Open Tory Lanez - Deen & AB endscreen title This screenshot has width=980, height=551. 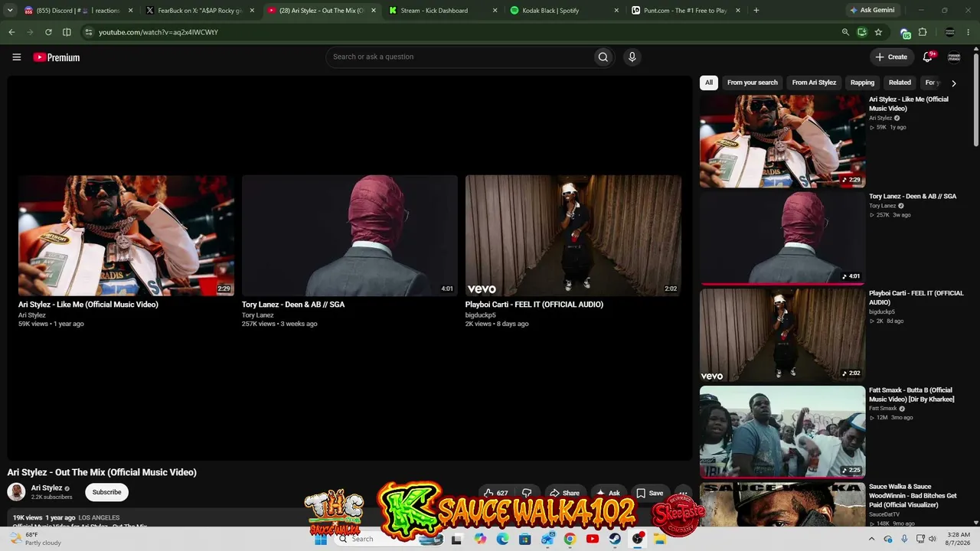293,305
